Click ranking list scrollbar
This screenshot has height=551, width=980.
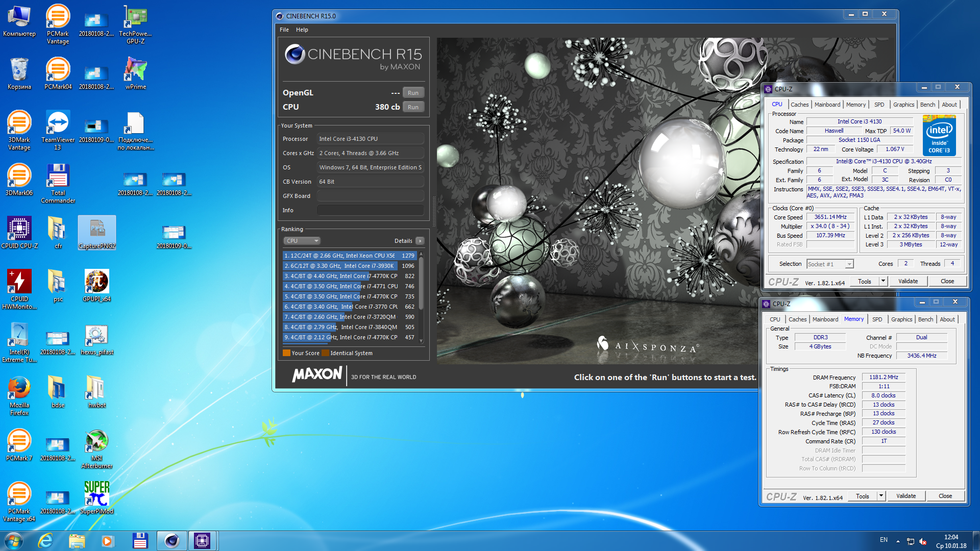point(421,284)
